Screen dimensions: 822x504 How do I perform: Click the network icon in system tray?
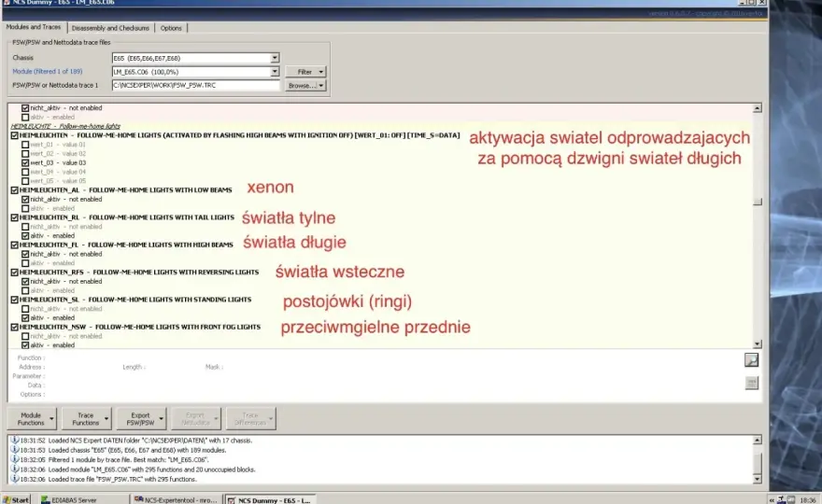point(781,500)
